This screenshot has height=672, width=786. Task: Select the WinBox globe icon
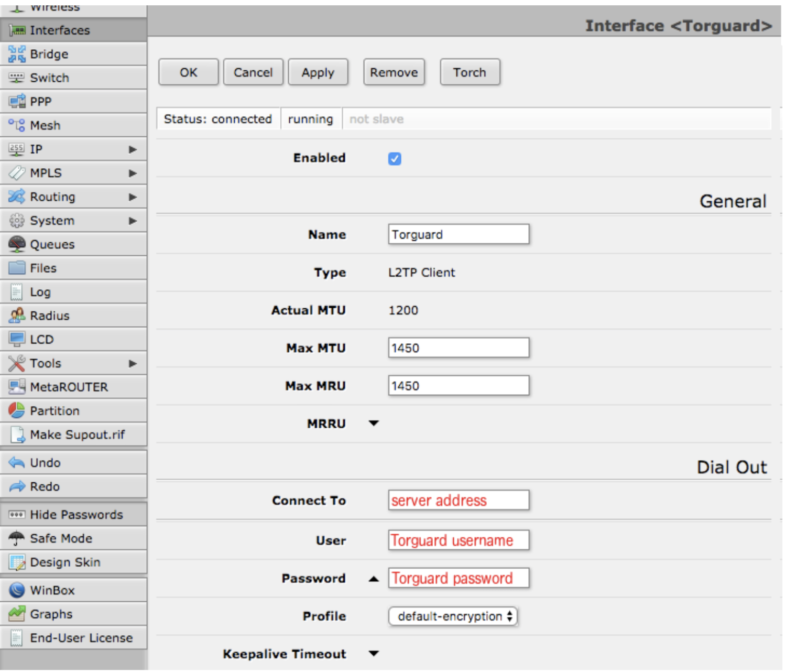[x=17, y=590]
